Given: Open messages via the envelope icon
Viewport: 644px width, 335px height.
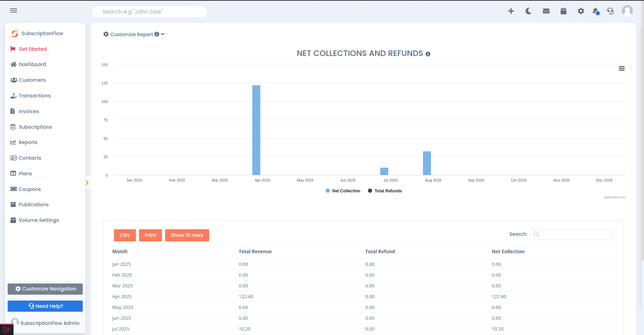Looking at the screenshot, I should [x=546, y=11].
